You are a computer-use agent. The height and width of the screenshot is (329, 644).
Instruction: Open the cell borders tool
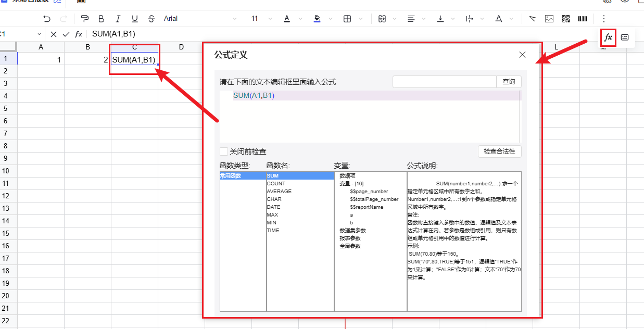347,19
